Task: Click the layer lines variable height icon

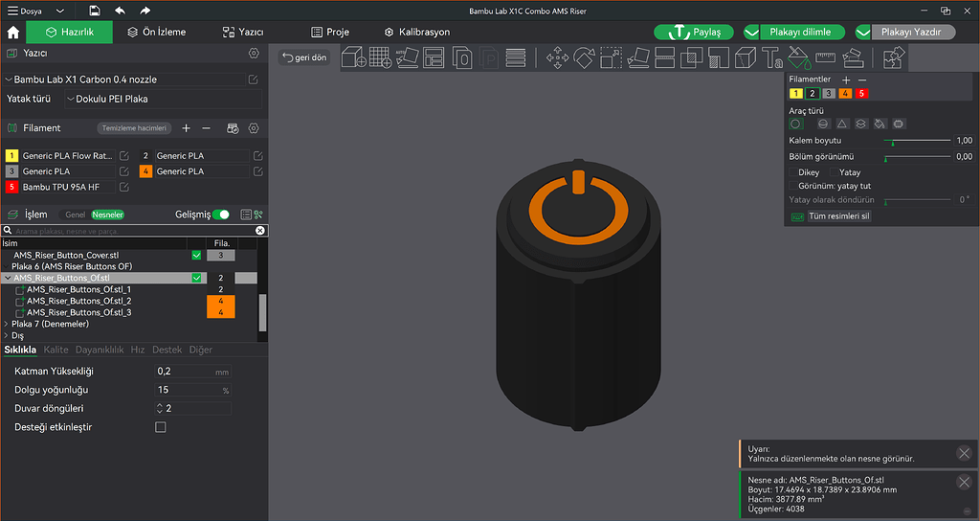Action: (x=516, y=57)
